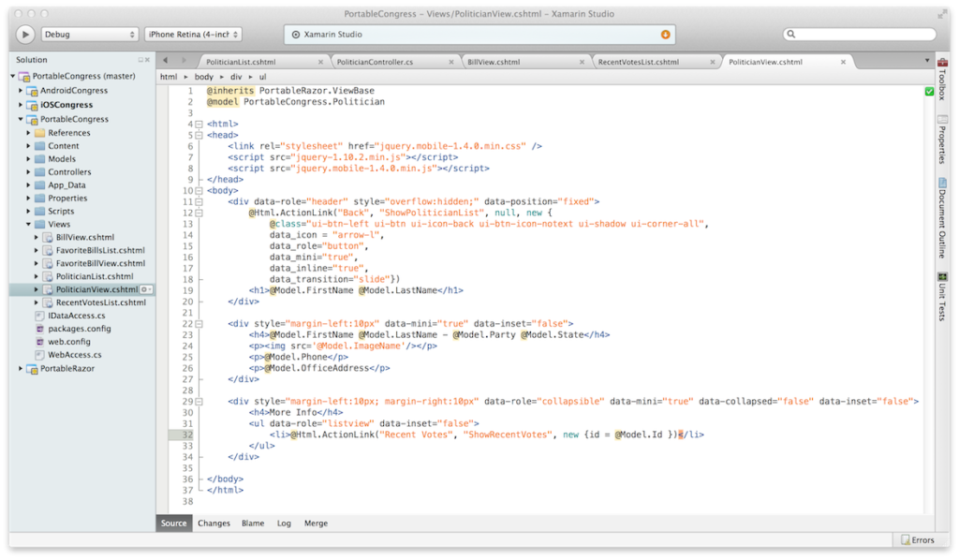
Task: Open the Unit Tests side panel
Action: click(x=942, y=297)
